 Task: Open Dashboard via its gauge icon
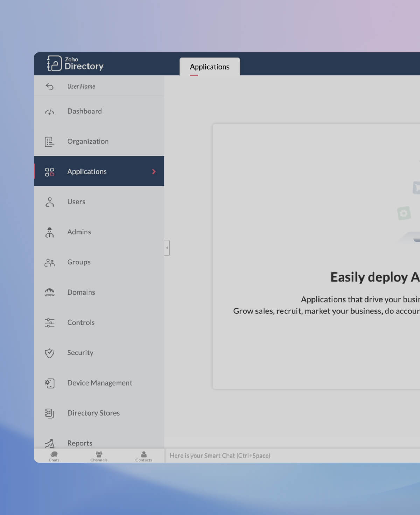coord(49,112)
